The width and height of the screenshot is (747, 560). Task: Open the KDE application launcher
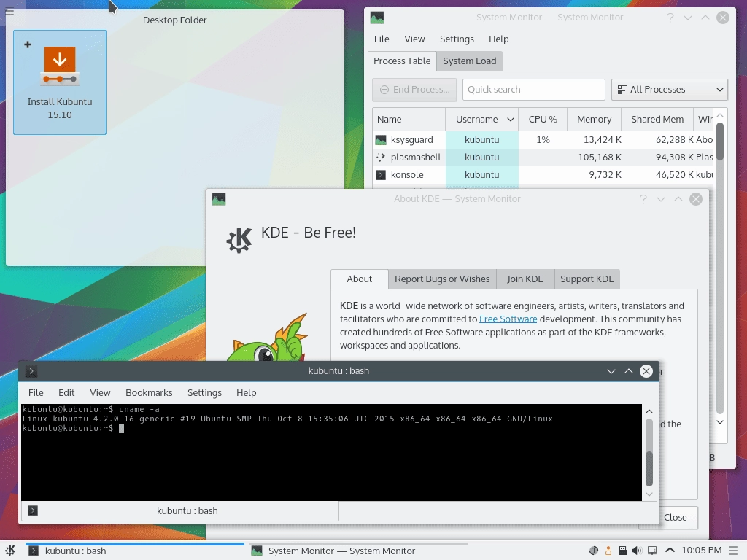(9, 551)
